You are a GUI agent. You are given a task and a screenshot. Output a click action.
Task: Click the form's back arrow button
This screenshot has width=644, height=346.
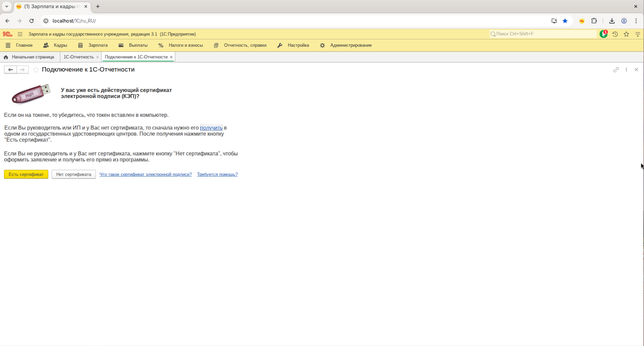[10, 70]
